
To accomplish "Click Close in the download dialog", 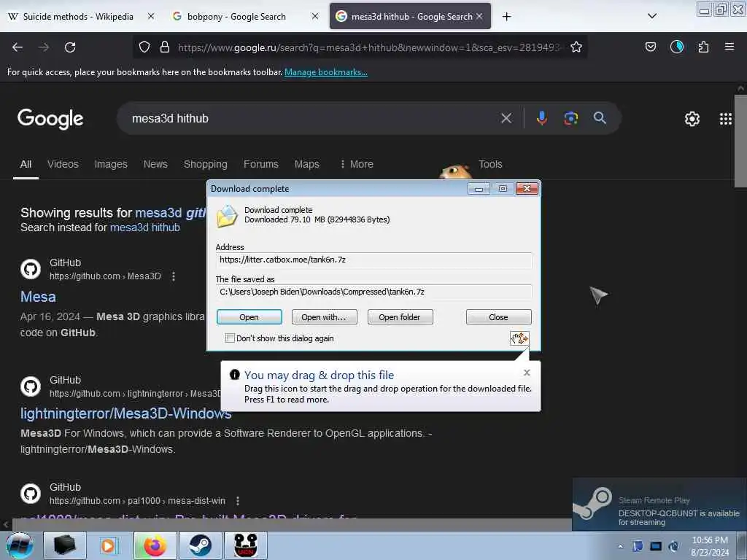I will [498, 317].
